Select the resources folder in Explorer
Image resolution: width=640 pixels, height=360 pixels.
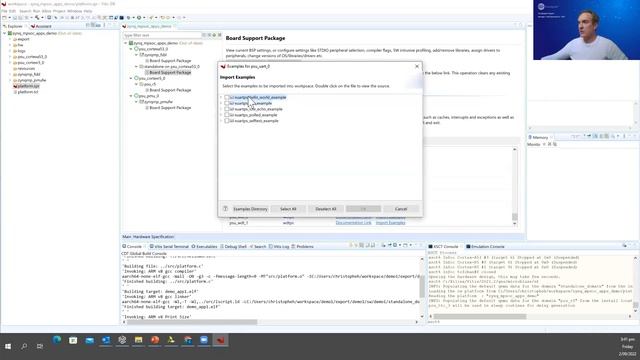coord(24,69)
